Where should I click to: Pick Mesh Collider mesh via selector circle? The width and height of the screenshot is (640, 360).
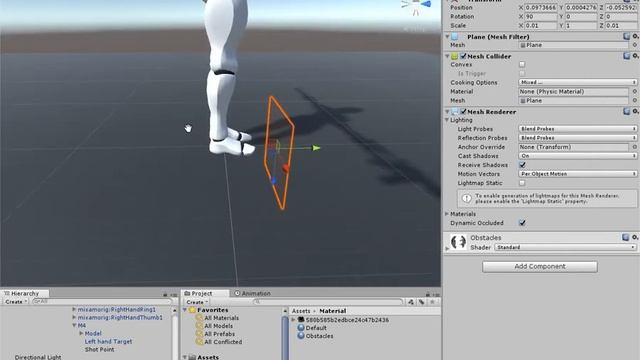(635, 100)
